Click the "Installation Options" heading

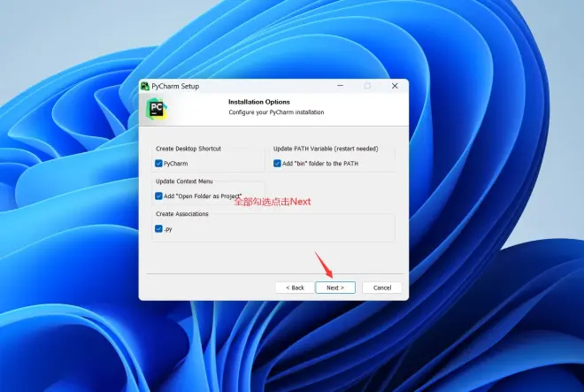click(x=259, y=102)
